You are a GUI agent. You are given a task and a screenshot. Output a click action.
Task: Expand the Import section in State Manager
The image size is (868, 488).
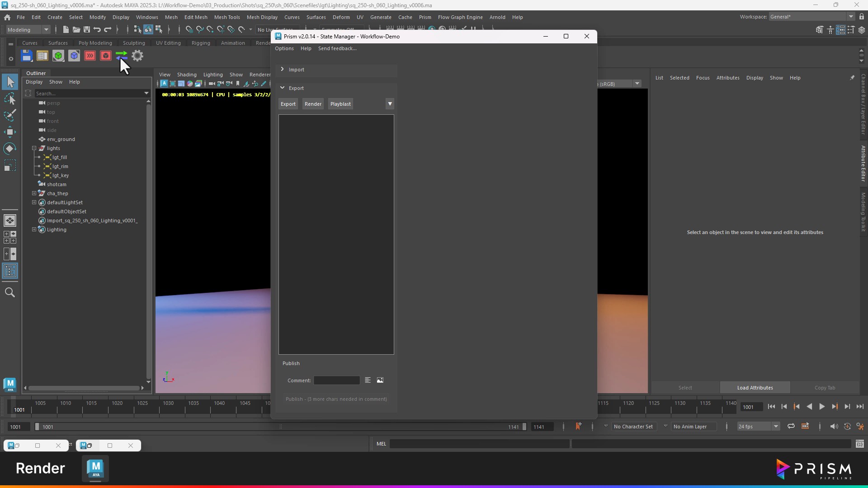(282, 69)
